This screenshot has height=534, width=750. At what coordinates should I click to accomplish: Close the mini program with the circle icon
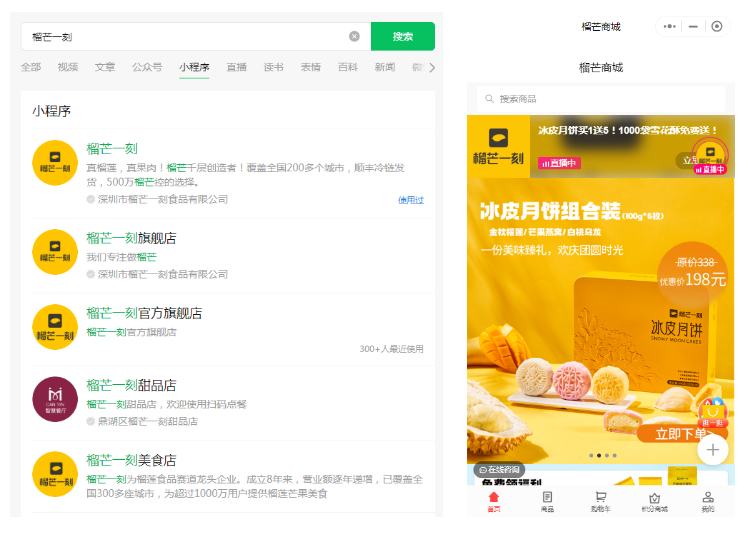(x=717, y=27)
